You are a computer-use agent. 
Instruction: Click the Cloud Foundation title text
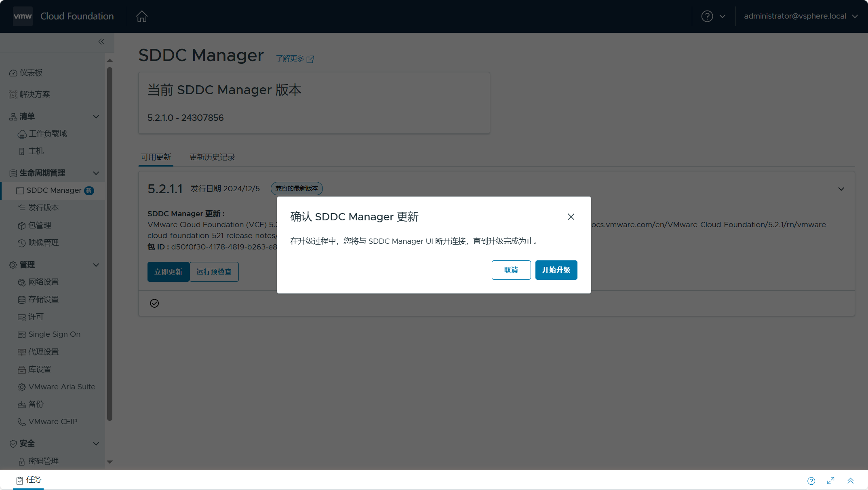[77, 16]
